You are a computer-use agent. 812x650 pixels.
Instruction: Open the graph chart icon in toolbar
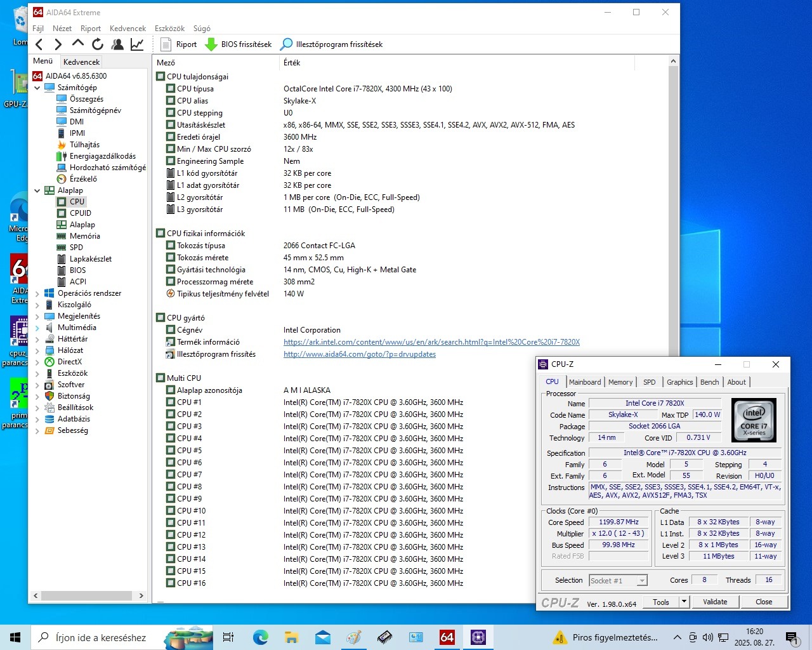137,44
